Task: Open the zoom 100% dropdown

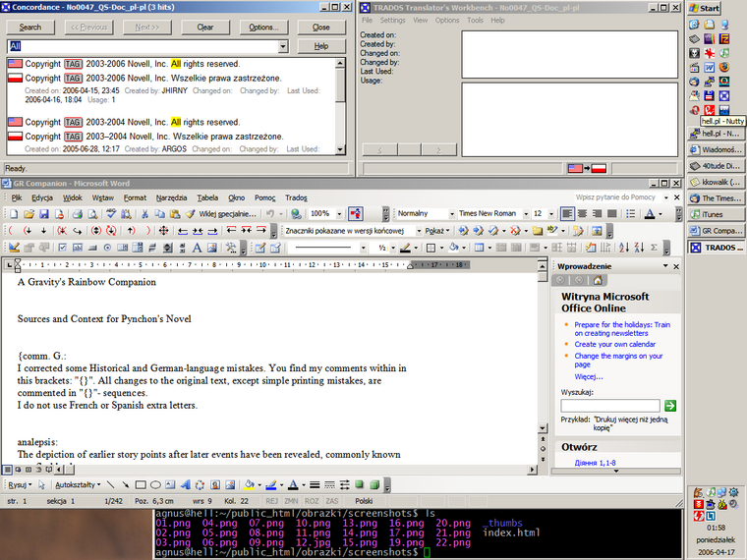Action: [x=339, y=214]
